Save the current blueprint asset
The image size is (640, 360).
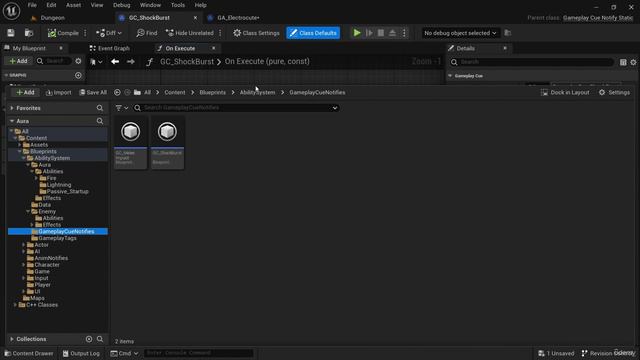pyautogui.click(x=11, y=33)
